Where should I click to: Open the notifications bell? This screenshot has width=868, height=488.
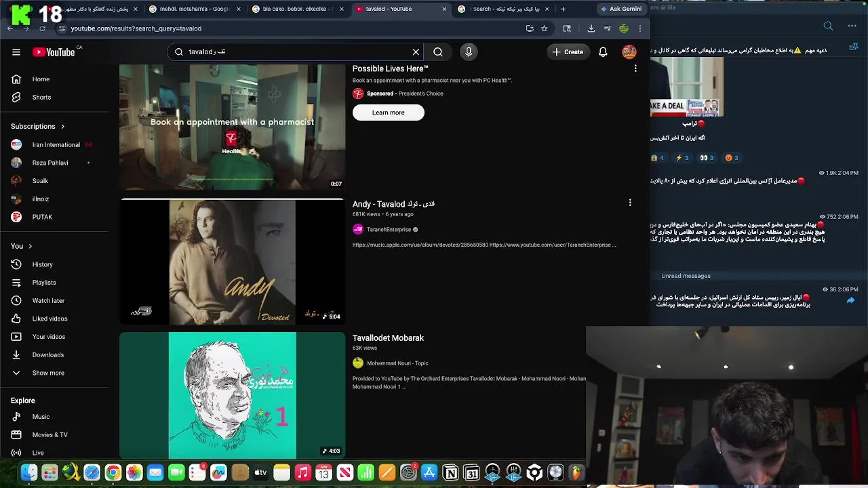pos(603,52)
